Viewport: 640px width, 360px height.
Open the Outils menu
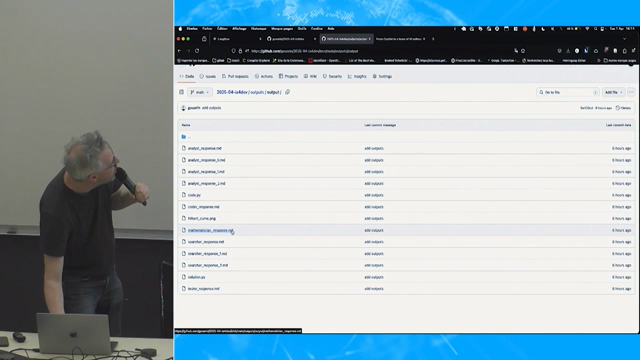pyautogui.click(x=302, y=29)
